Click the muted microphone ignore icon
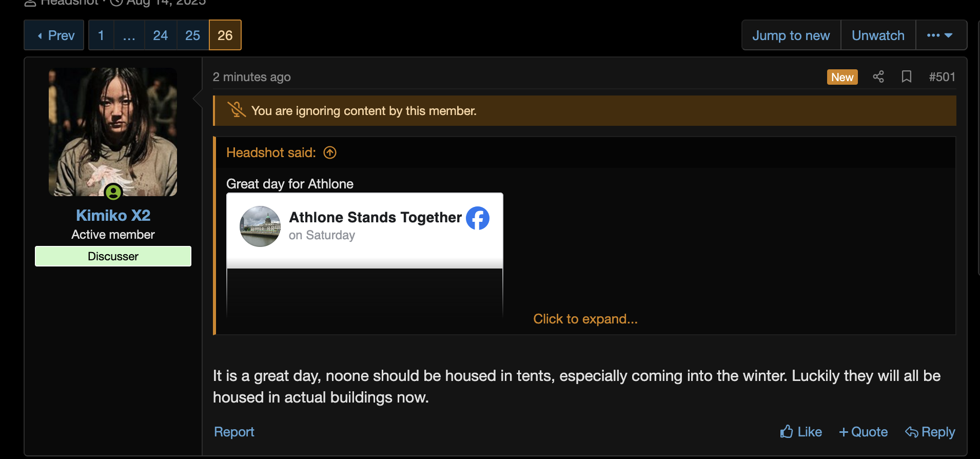The width and height of the screenshot is (980, 459). 237,110
